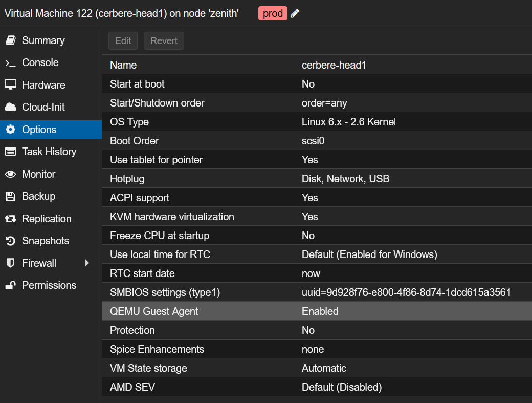This screenshot has width=532, height=403.
Task: Expand the Firewall submenu arrow
Action: click(x=87, y=263)
